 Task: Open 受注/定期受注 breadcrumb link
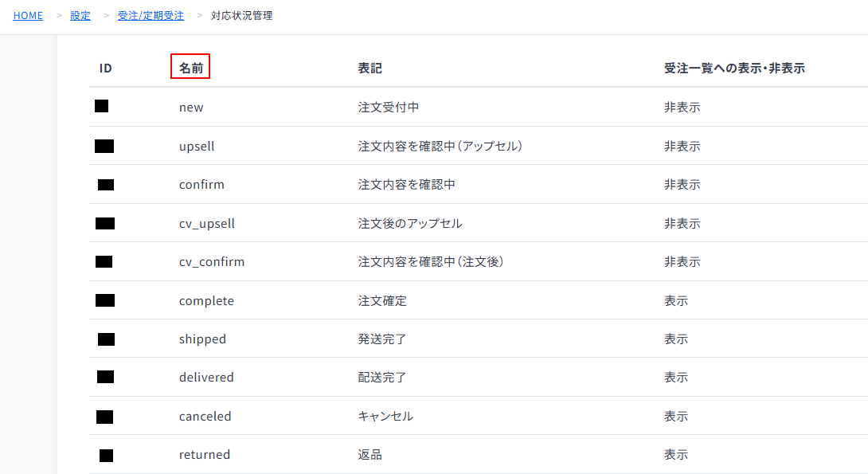[x=151, y=15]
